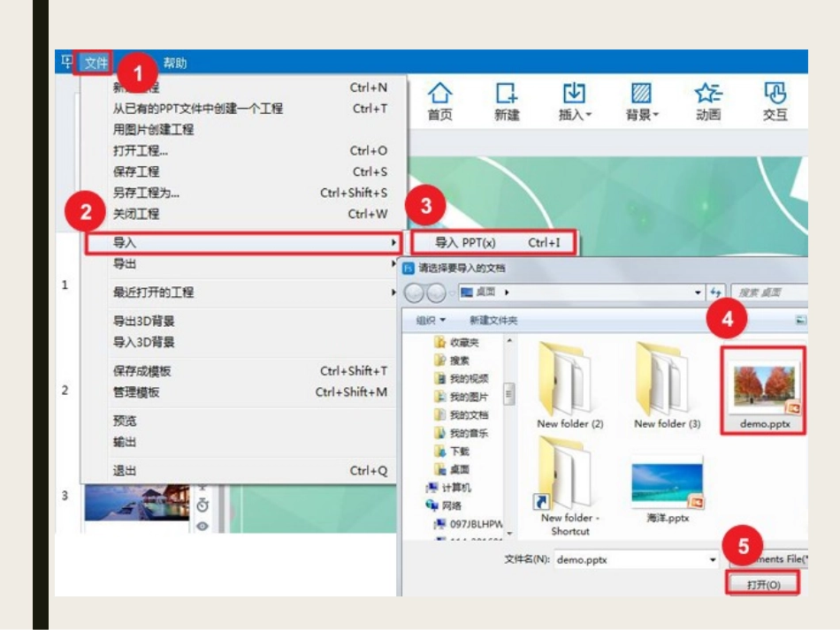Viewport: 840px width, 630px height.
Task: Select 下载 in the navigation tree
Action: 454,452
